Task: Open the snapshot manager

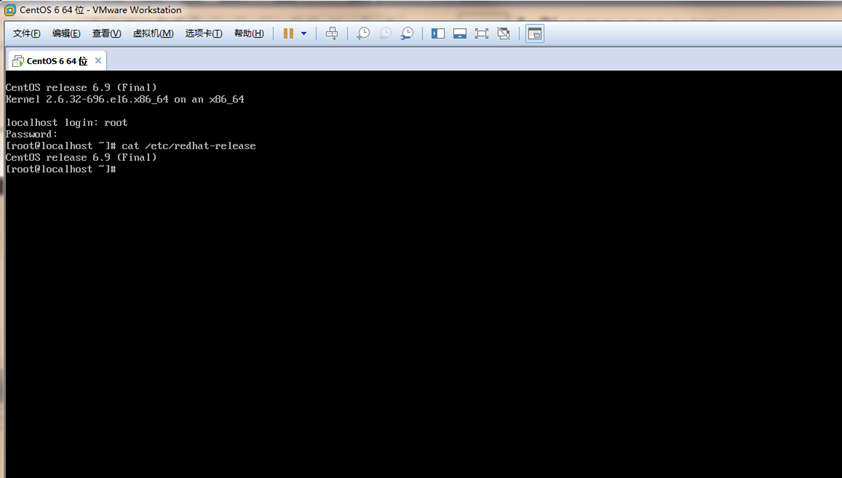Action: (407, 33)
